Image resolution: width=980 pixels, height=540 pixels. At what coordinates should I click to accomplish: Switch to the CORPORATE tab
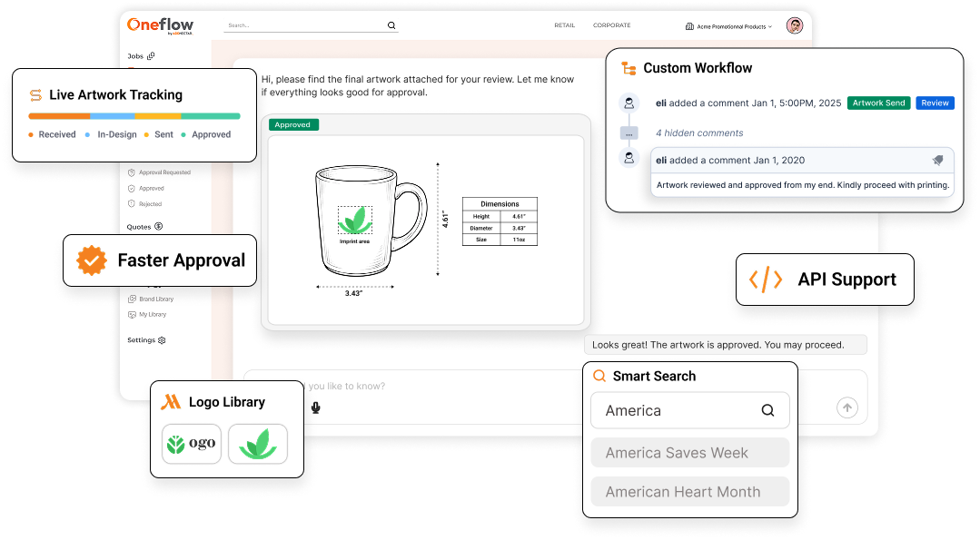pyautogui.click(x=611, y=25)
